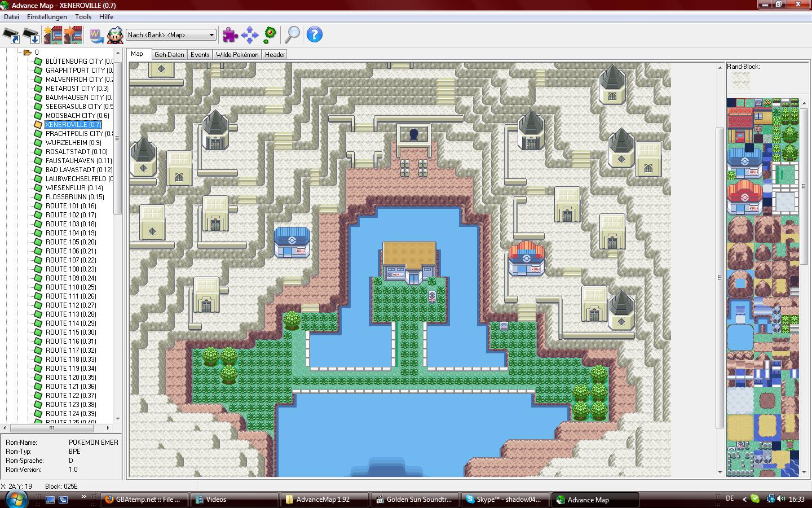This screenshot has width=812, height=508.
Task: Open the map sort dropdown Nach Bank.Map
Action: (171, 35)
